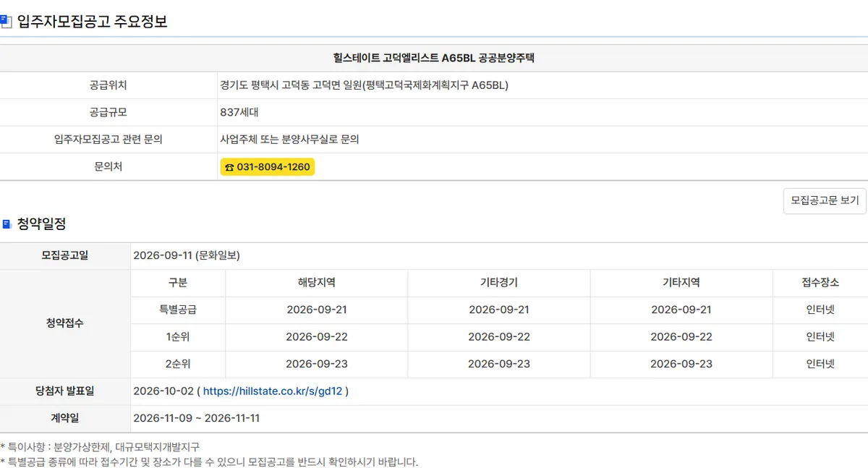Select the 특별공급 row label
Screen dimensions: 868x468
tap(178, 310)
